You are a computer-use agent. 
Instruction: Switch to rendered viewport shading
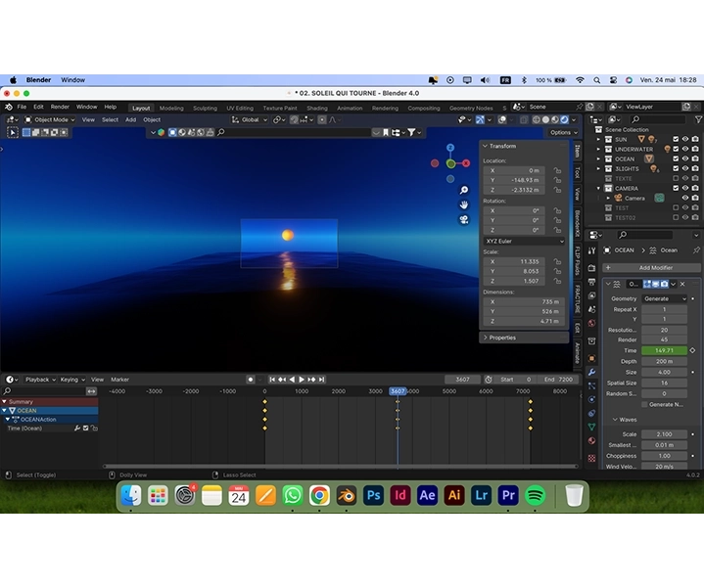tap(564, 119)
